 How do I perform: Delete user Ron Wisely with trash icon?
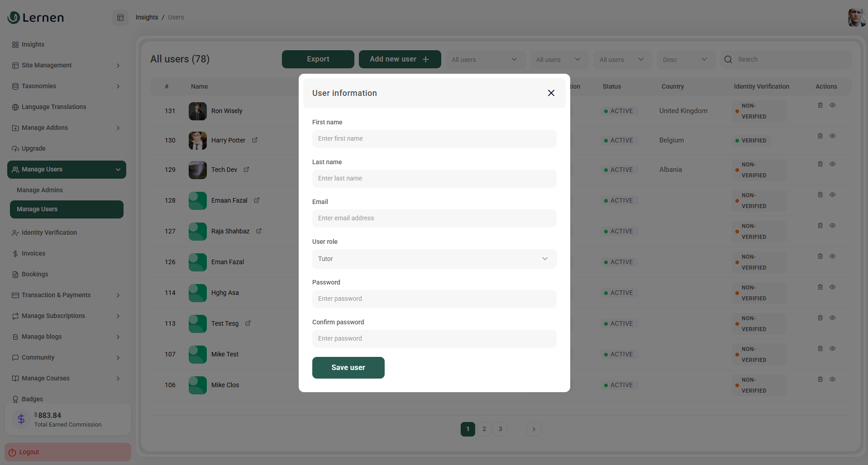click(x=820, y=105)
